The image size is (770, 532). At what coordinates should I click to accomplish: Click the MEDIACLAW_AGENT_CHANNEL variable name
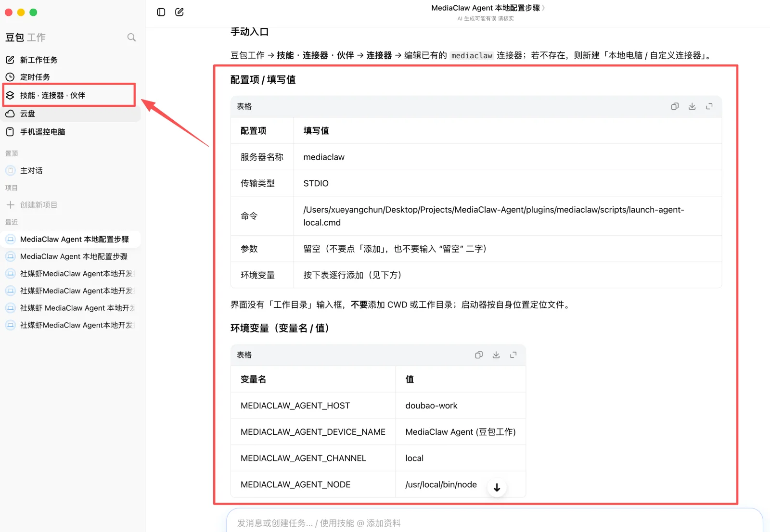point(303,458)
